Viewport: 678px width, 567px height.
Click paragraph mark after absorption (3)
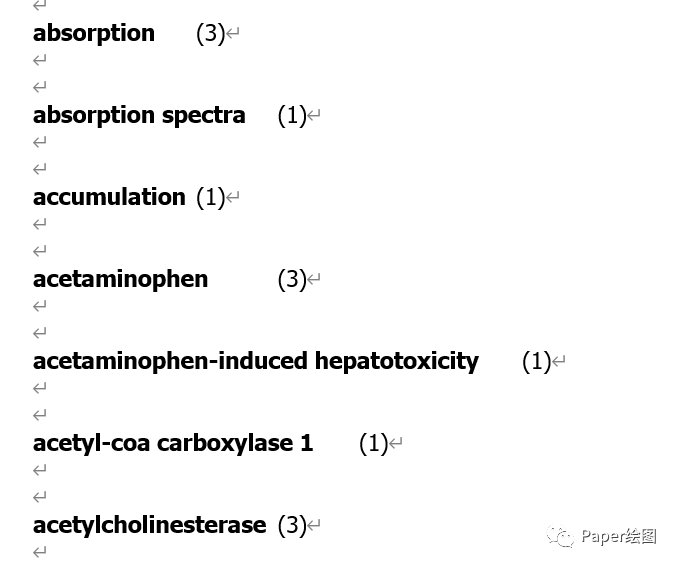(233, 33)
